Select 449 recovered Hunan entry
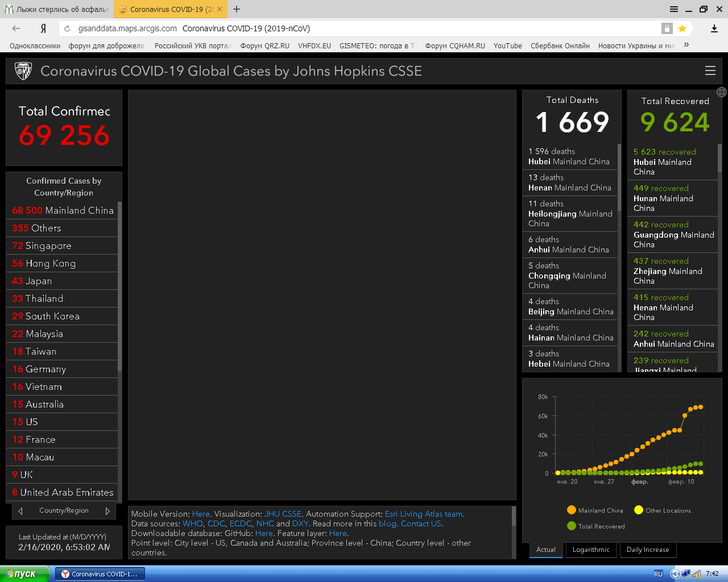The width and height of the screenshot is (728, 582). point(673,198)
